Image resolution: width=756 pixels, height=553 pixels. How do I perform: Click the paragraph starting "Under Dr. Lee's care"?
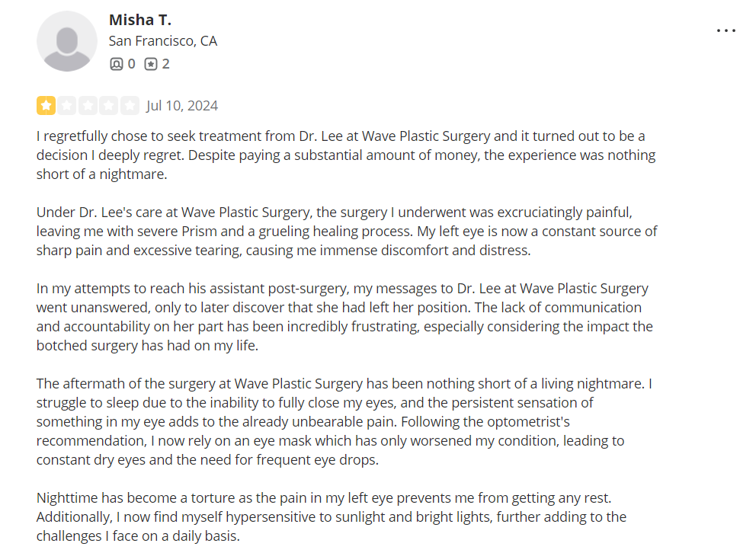point(347,232)
